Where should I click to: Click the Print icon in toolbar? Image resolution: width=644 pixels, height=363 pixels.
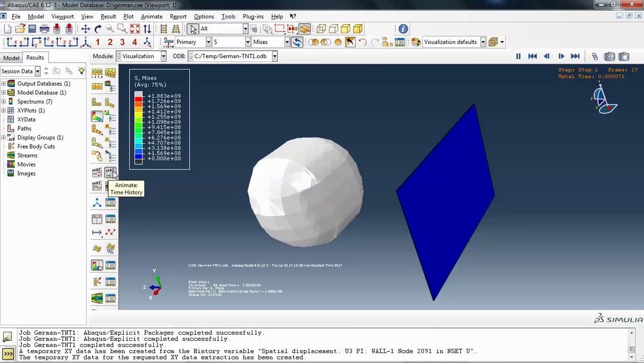[x=44, y=29]
